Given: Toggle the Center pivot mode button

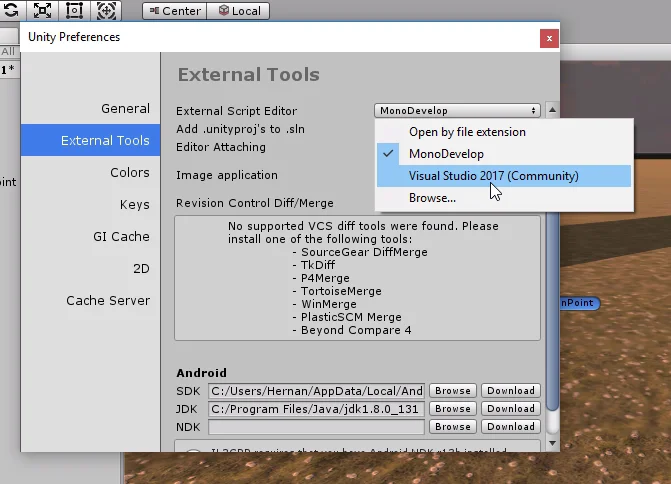Looking at the screenshot, I should click(175, 11).
